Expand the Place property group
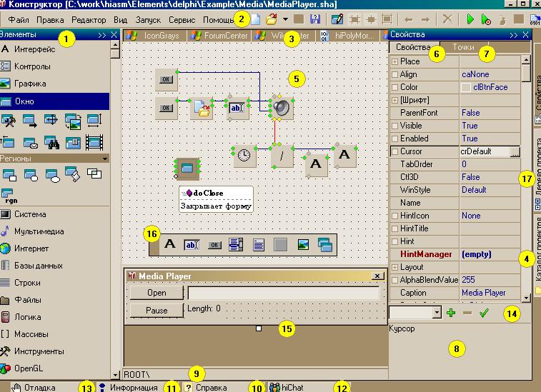This screenshot has width=541, height=392. 394,61
